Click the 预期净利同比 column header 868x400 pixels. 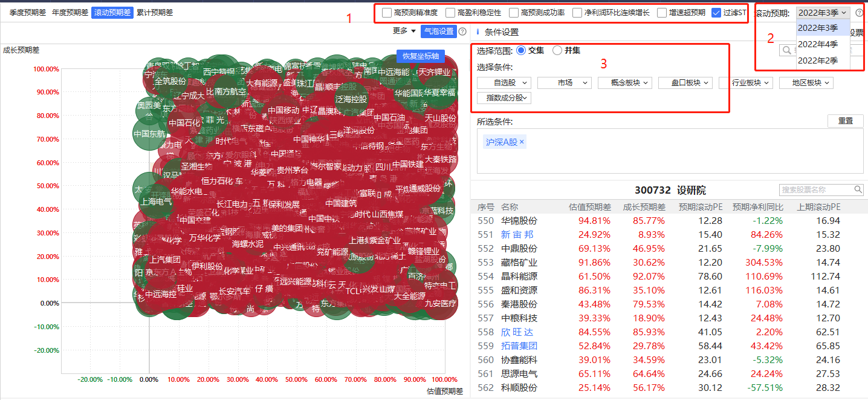pos(757,207)
